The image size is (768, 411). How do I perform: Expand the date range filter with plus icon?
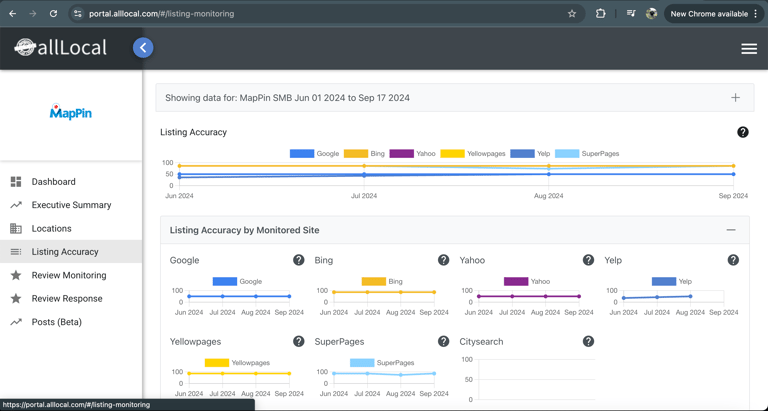pos(735,97)
